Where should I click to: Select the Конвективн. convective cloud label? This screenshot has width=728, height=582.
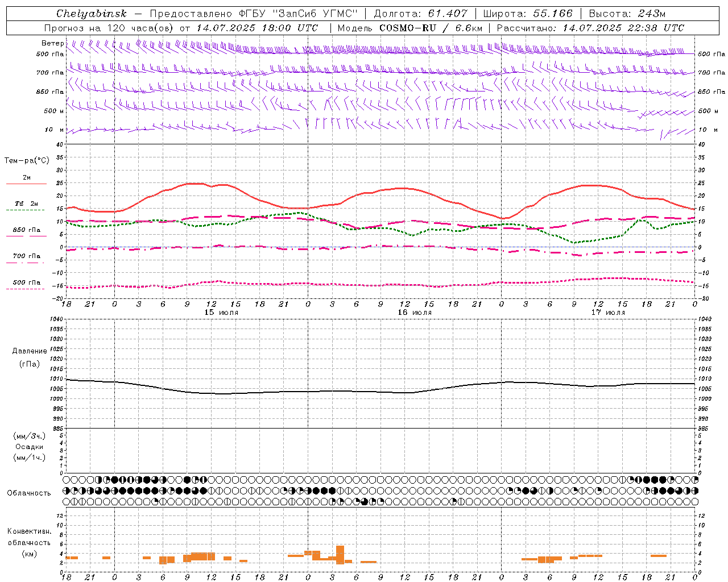click(x=30, y=531)
